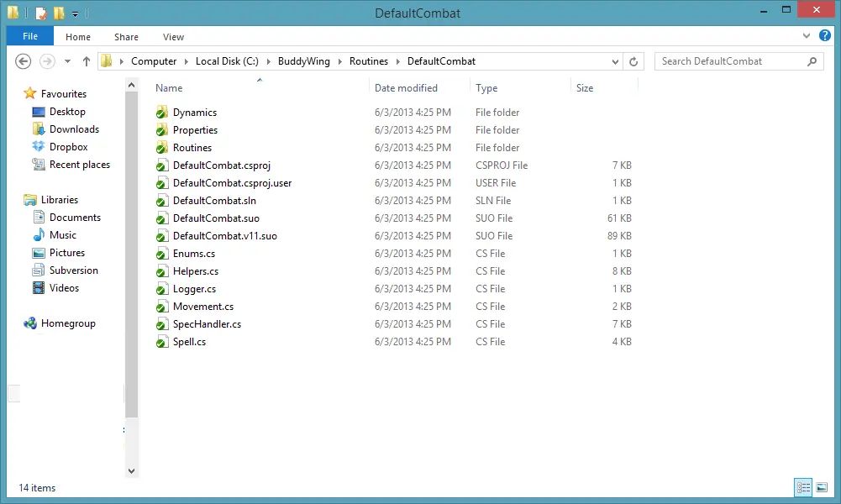Expand the ribbon with chevron arrow
Image resolution: width=841 pixels, height=504 pixels.
point(806,36)
